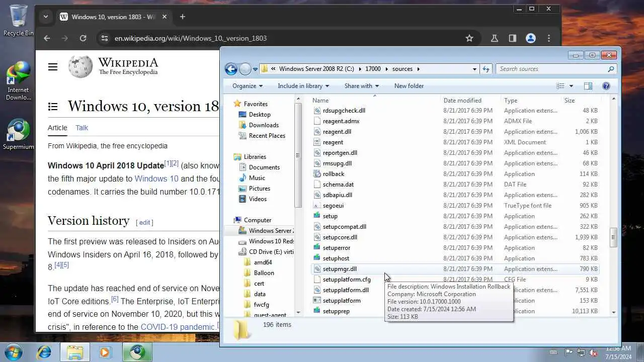
Task: Click navigation pane scrollbar thumb
Action: [298, 156]
